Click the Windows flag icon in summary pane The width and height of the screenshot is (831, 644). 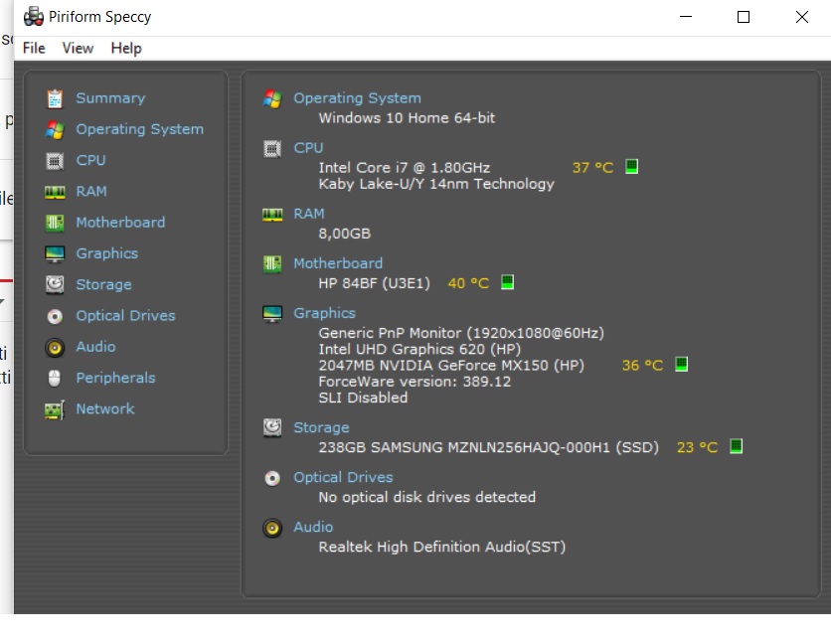(272, 98)
